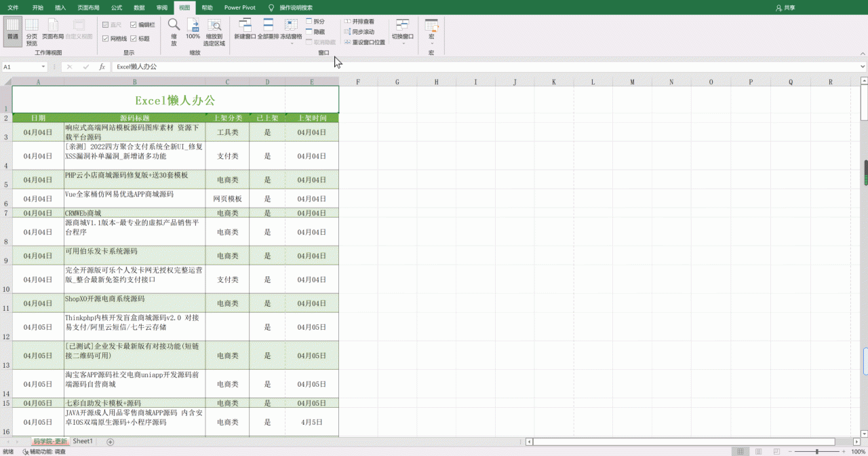Click 拆分 split window command
The image size is (868, 456).
[x=315, y=22]
